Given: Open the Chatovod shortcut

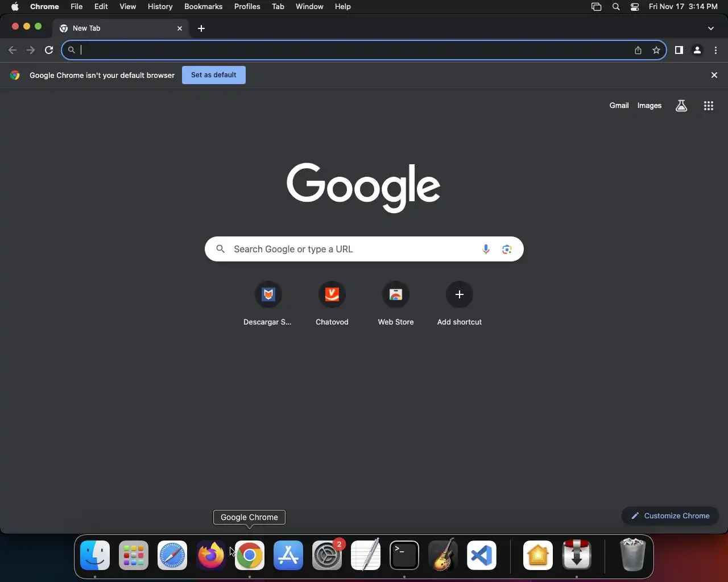Looking at the screenshot, I should click(332, 304).
